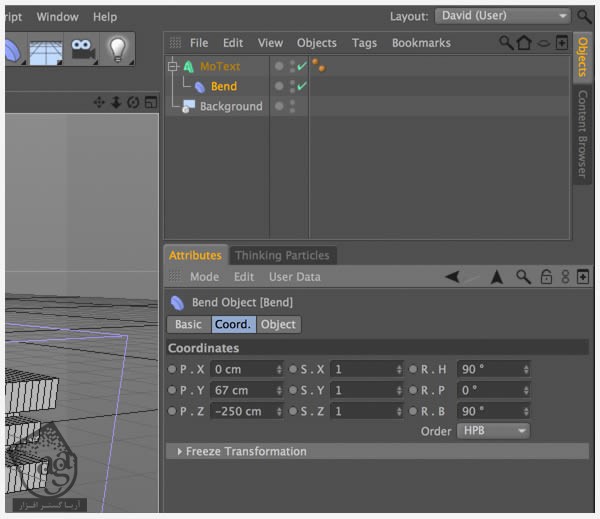Click the Light object icon in toolbar
Viewport: 600px width, 519px height.
118,49
